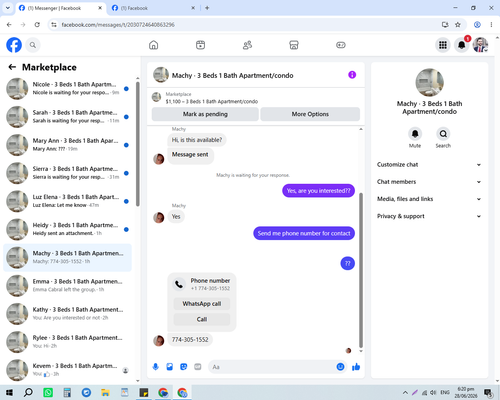Screen dimensions: 500x400
Task: Open WhatsApp from the taskbar
Action: [x=48, y=392]
